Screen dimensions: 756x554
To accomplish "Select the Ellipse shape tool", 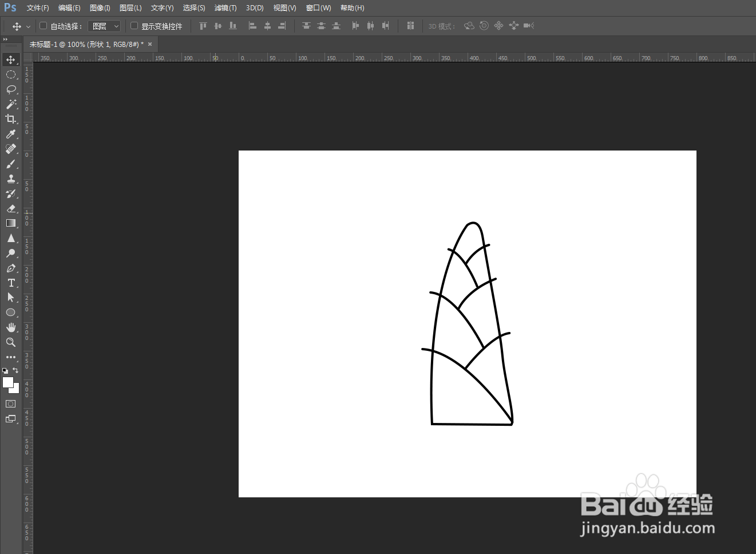I will coord(11,312).
